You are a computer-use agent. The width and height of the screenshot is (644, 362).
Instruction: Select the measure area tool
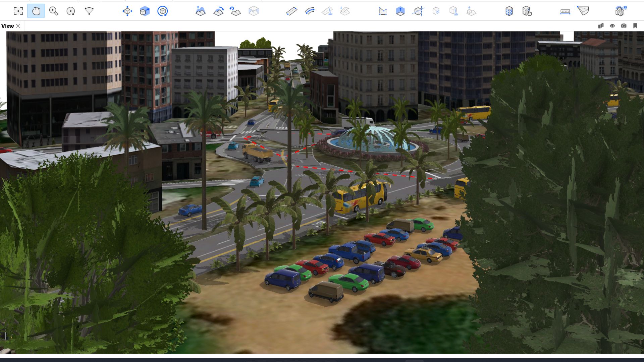tap(583, 11)
